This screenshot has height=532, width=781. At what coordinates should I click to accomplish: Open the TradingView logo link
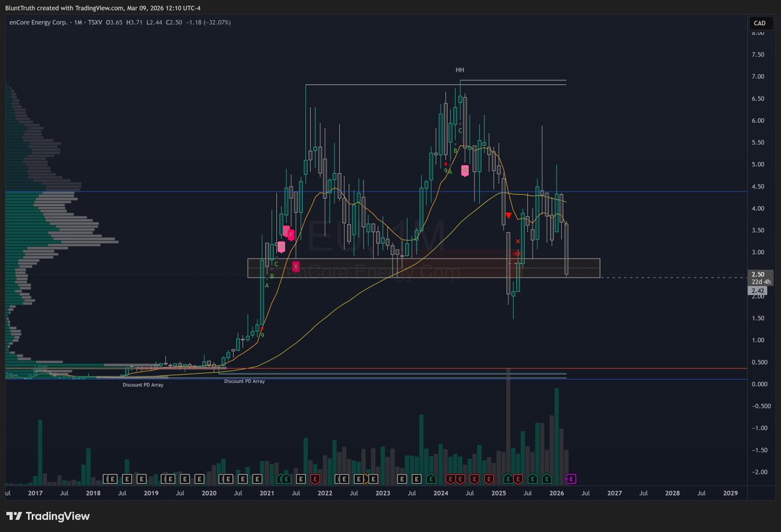click(48, 516)
